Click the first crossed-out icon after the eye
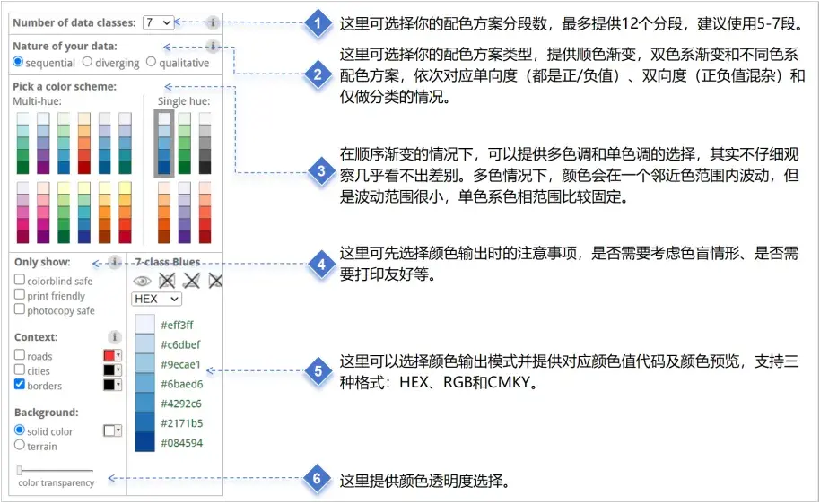Image resolution: width=820 pixels, height=504 pixels. tap(167, 282)
